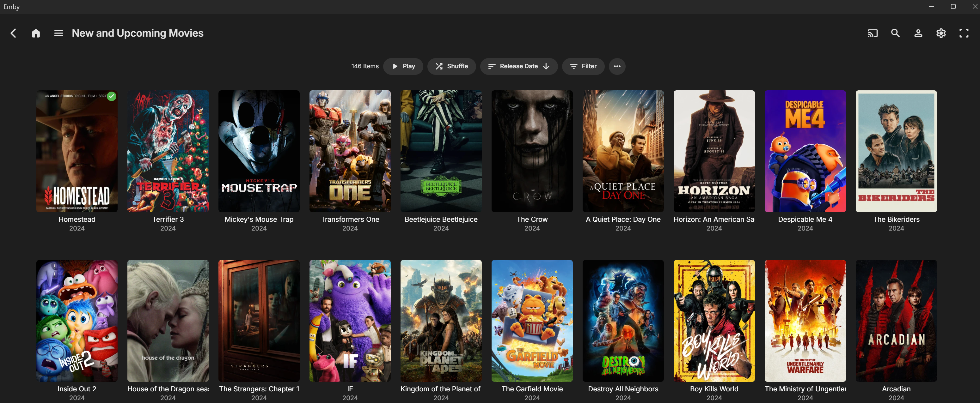Minimize the Emby window
980x403 pixels.
click(x=931, y=6)
